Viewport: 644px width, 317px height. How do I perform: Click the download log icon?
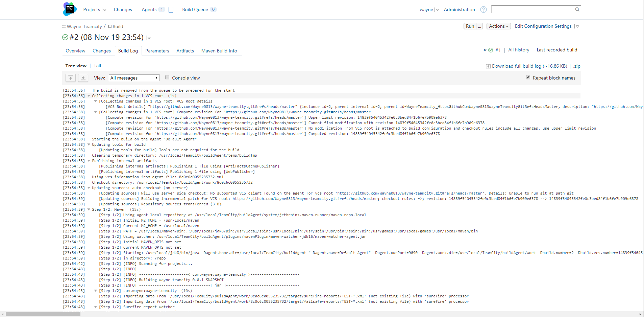coord(488,66)
